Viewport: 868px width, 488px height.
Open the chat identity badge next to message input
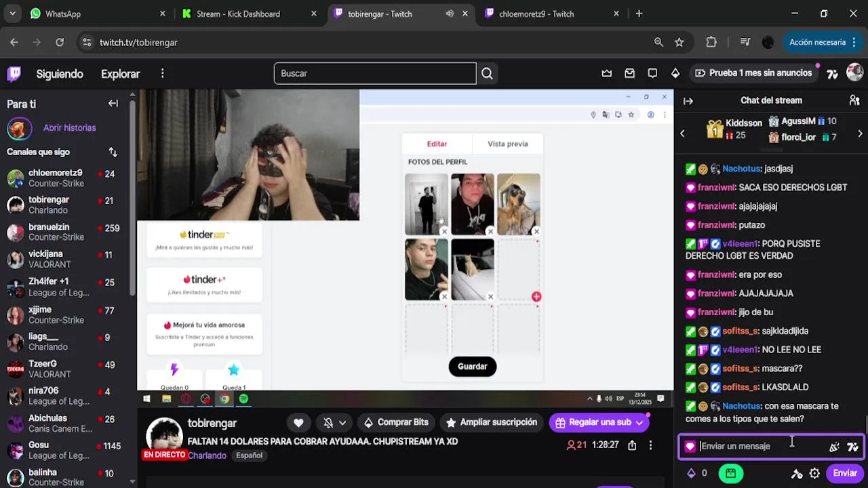pos(690,447)
